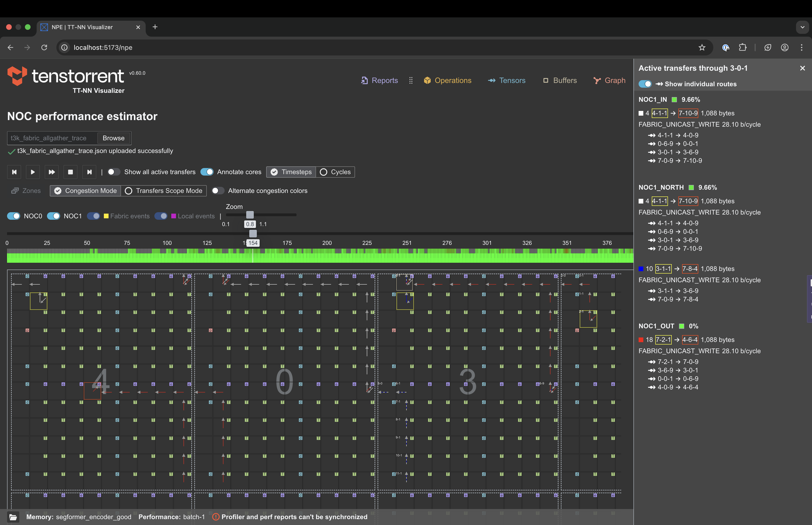The image size is (812, 525).
Task: Choose Transfers Scope Mode option
Action: 164,191
